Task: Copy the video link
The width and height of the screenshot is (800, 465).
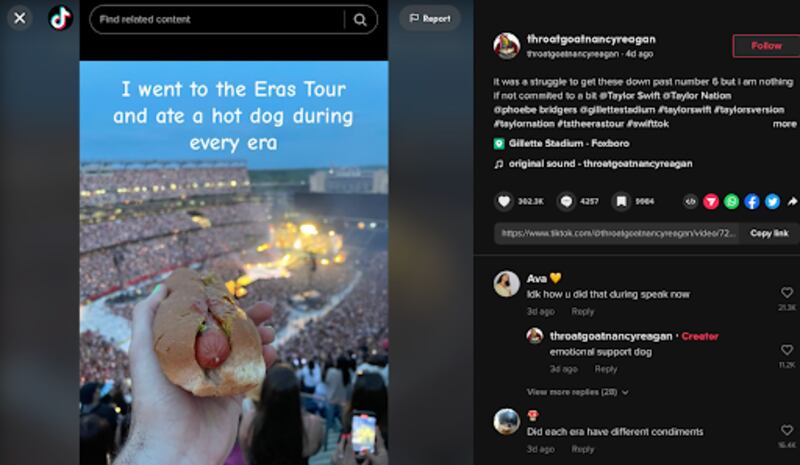Action: tap(768, 233)
